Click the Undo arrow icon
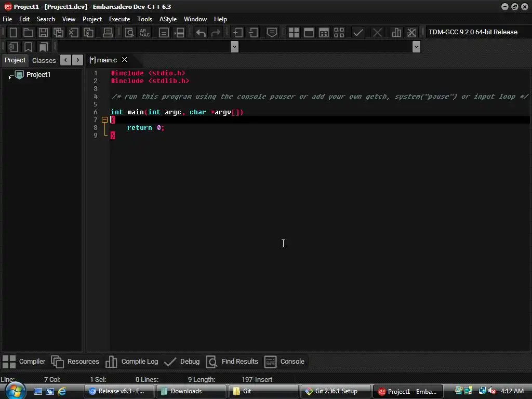Screen dimensions: 532x399 tap(201, 32)
